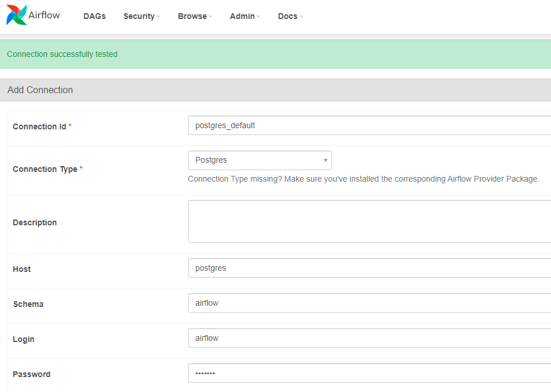The width and height of the screenshot is (551, 392).
Task: Open the DAGs page
Action: (x=94, y=16)
